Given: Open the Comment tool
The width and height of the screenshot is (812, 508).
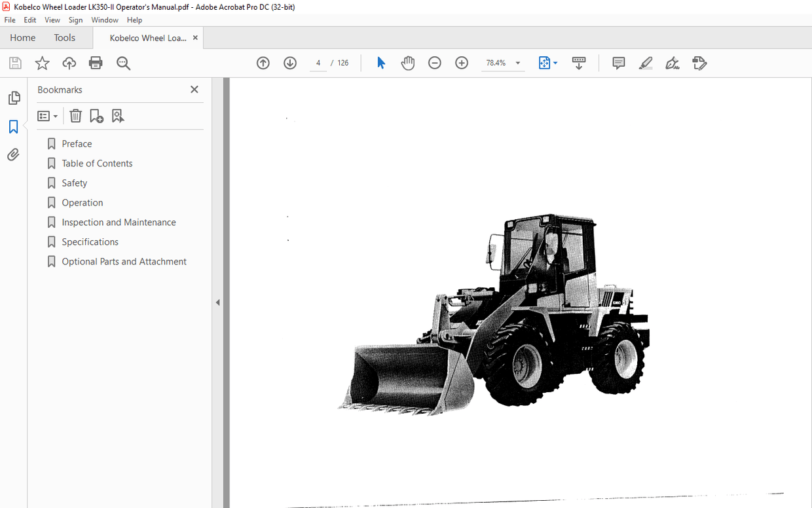Looking at the screenshot, I should tap(618, 63).
